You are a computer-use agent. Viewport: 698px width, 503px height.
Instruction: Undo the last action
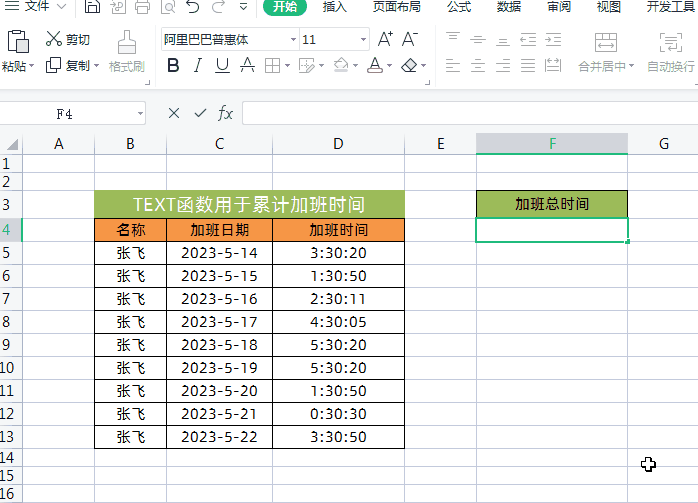[193, 6]
